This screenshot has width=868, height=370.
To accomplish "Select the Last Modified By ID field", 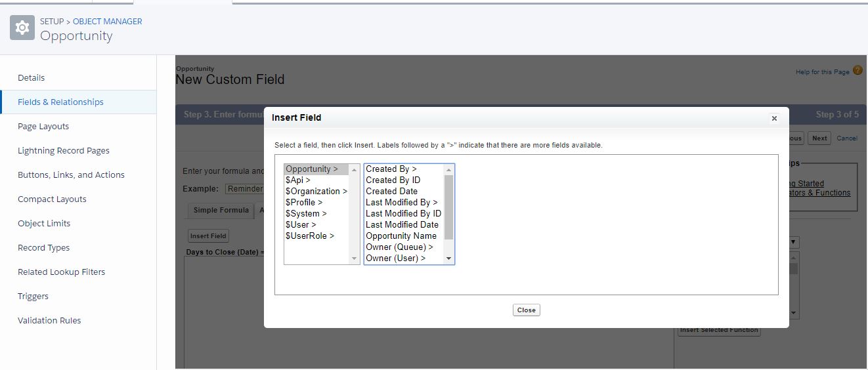I will 404,213.
